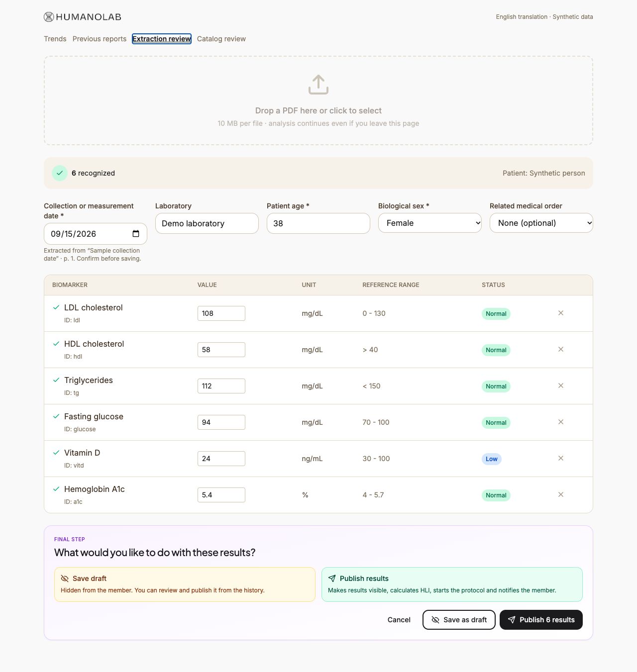Screen dimensions: 637x672
Task: Remove the Fasting glucose row
Action: point(561,422)
